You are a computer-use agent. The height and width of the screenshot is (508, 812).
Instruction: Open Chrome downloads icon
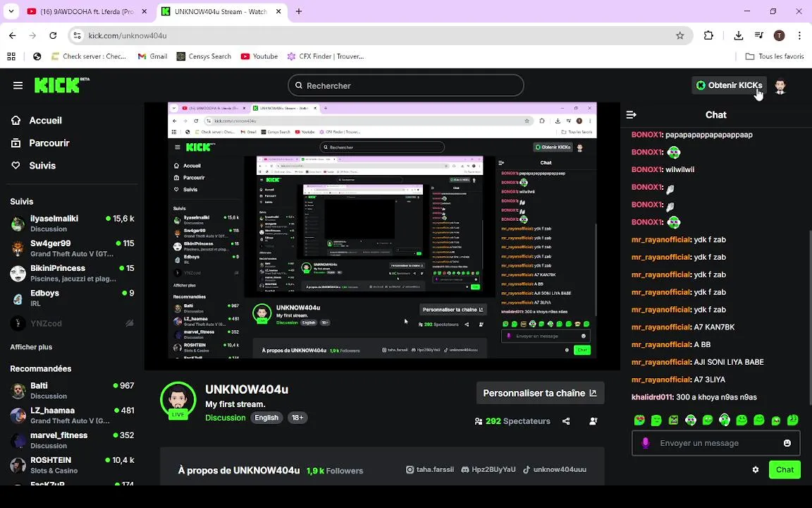pyautogui.click(x=739, y=35)
